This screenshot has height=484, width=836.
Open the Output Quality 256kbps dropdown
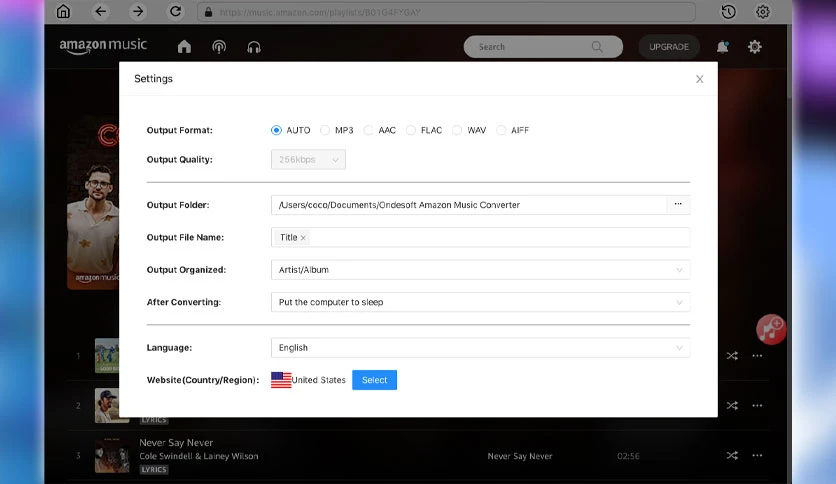pos(308,159)
